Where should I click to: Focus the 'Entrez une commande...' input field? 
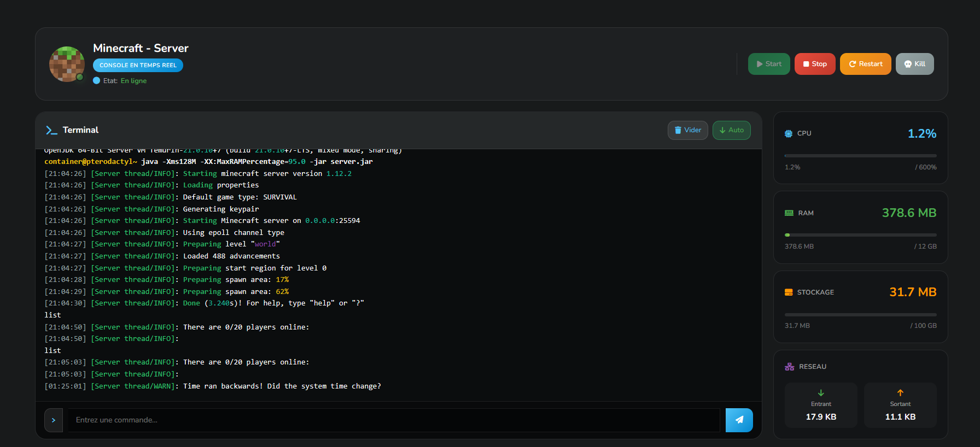[x=394, y=420]
